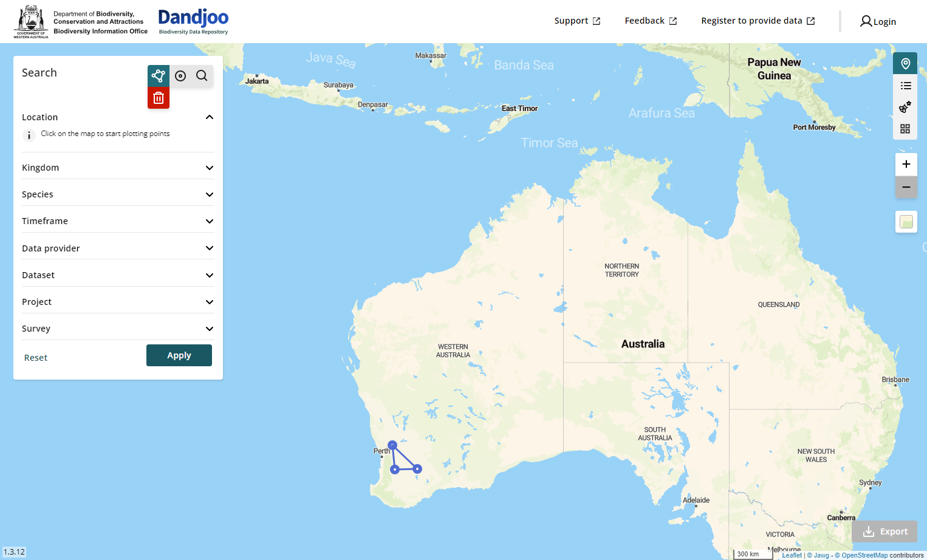Screen dimensions: 927x560
Task: Open the base map layer switcher
Action: [x=906, y=222]
